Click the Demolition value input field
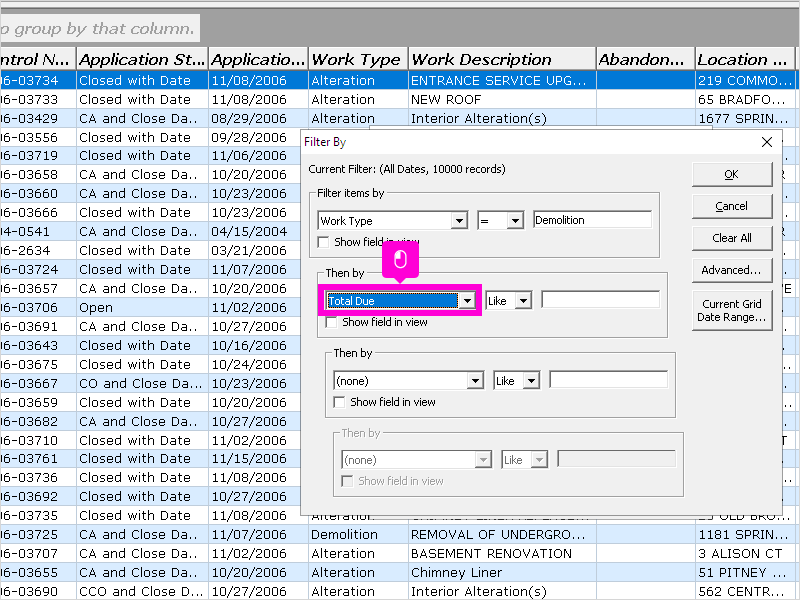Image resolution: width=800 pixels, height=600 pixels. (x=592, y=220)
